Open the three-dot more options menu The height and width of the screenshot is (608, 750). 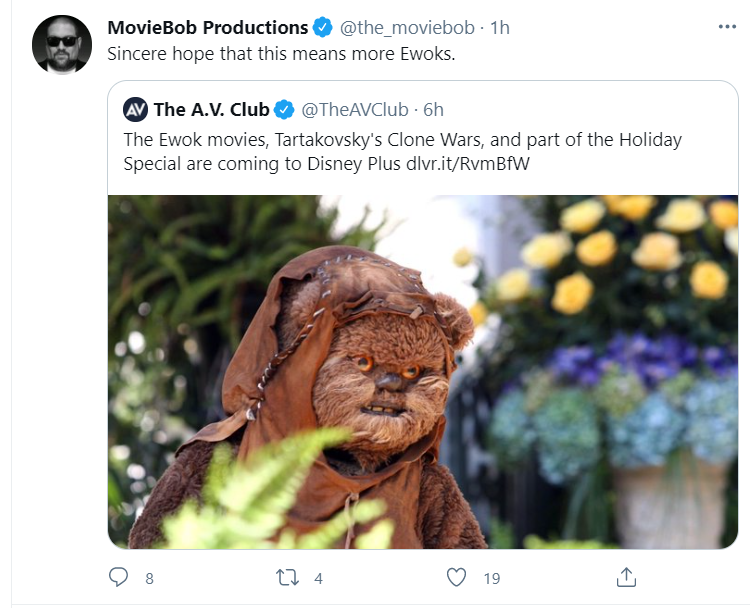[727, 27]
